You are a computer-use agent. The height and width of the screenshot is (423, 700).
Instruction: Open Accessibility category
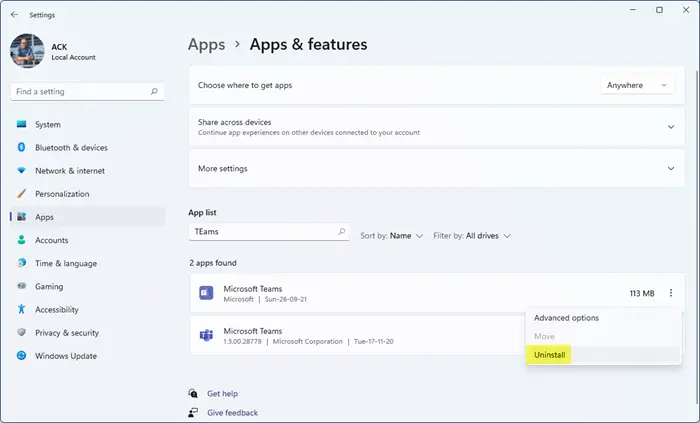(x=88, y=310)
